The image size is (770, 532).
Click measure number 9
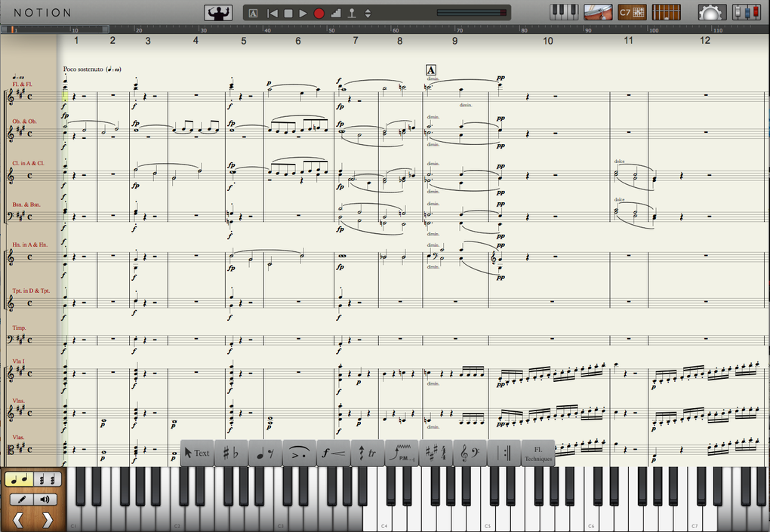[x=454, y=41]
